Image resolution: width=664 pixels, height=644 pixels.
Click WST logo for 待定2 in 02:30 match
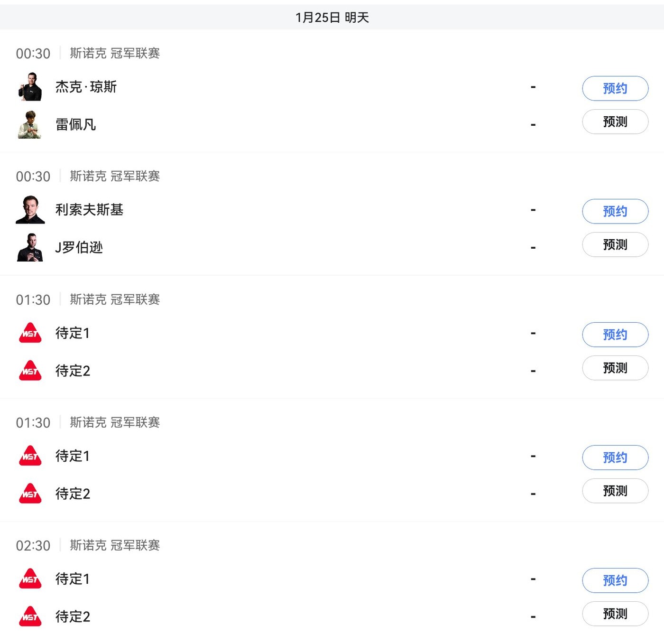[x=30, y=616]
